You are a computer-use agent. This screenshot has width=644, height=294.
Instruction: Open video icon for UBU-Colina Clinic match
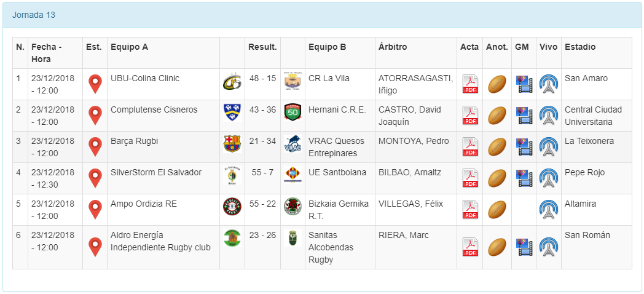pos(524,84)
